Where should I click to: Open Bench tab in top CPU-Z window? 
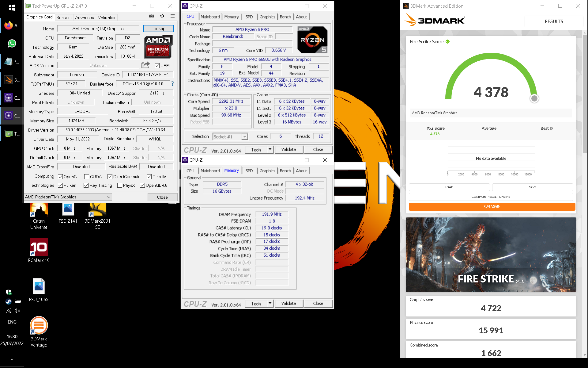[285, 17]
